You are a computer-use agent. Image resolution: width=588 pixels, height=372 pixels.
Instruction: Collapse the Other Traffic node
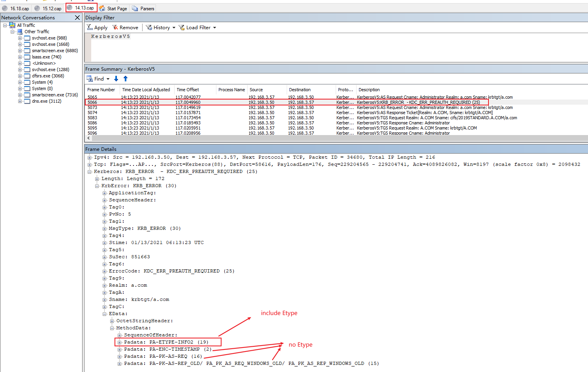(13, 32)
